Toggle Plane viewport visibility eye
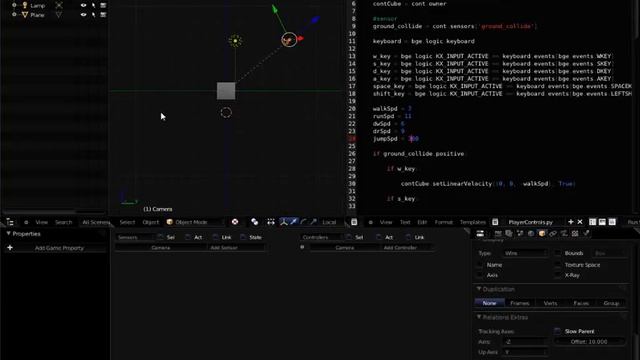640x360 pixels. click(84, 15)
